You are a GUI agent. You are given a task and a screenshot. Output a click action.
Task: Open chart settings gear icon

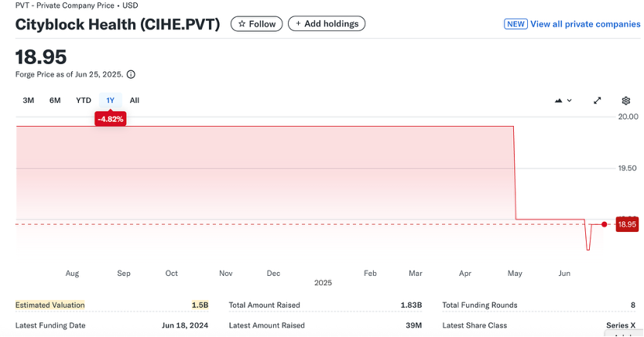pyautogui.click(x=626, y=100)
